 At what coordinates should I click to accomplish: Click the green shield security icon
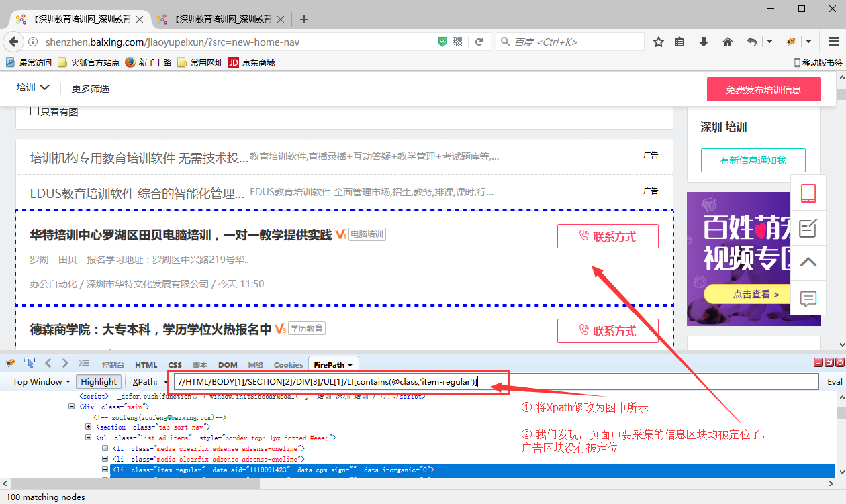[x=442, y=42]
